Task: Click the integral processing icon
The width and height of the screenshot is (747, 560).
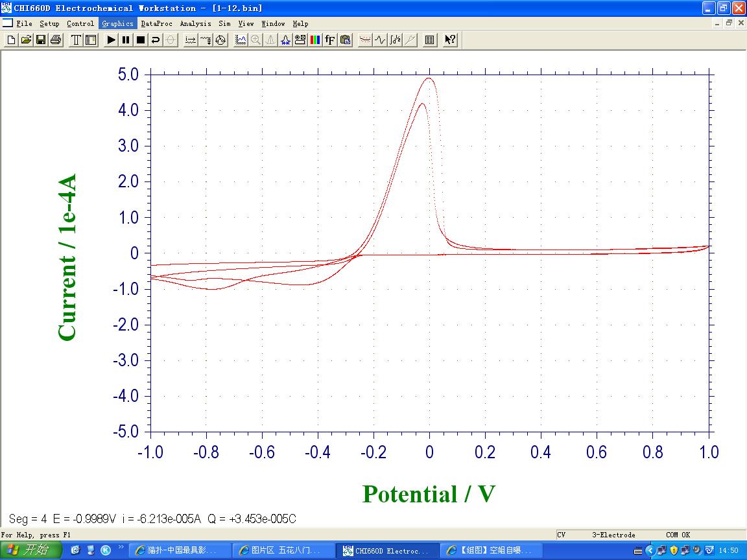Action: [x=395, y=40]
